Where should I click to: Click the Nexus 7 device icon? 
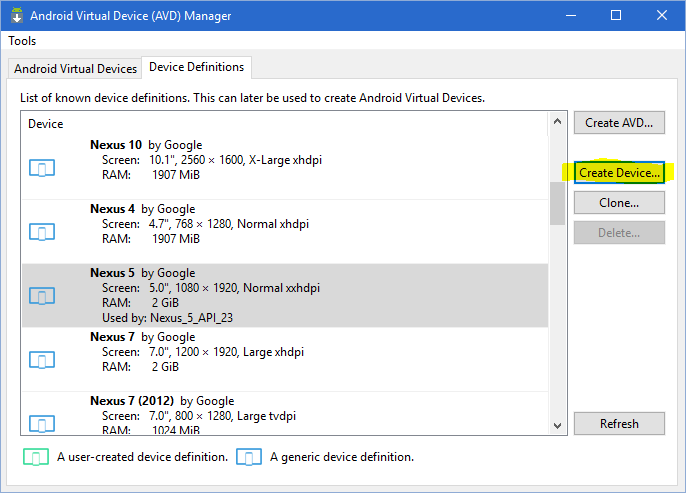pos(41,360)
